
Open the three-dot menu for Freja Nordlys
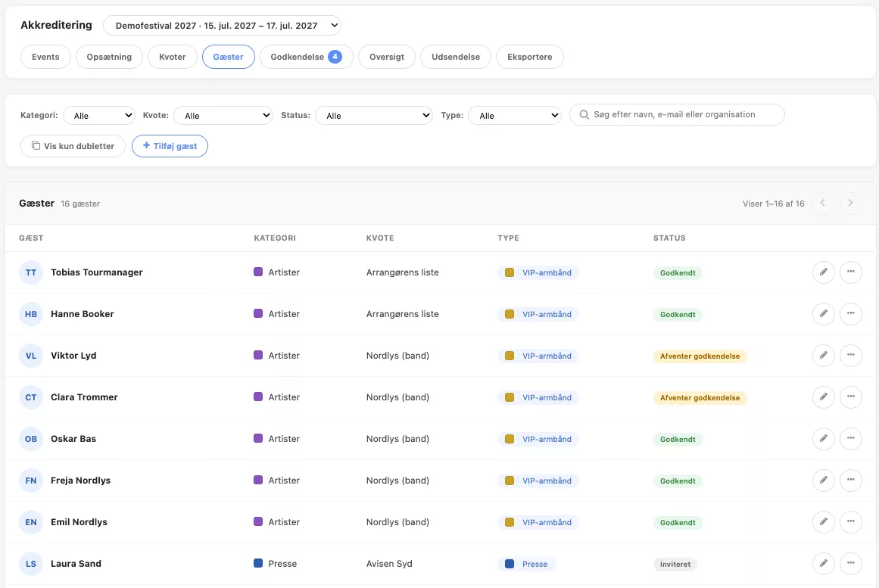point(851,481)
